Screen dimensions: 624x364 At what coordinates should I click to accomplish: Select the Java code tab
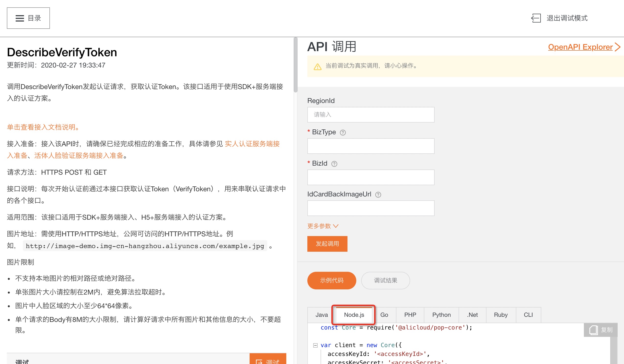pyautogui.click(x=321, y=315)
